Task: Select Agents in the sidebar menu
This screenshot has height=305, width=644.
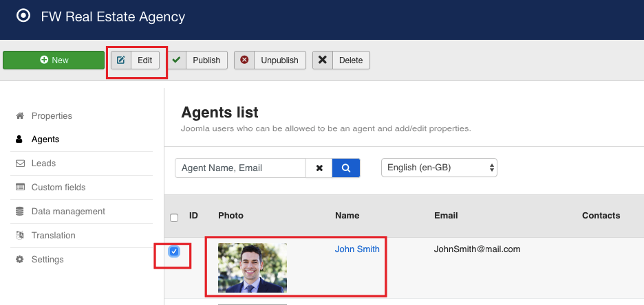Action: click(45, 139)
